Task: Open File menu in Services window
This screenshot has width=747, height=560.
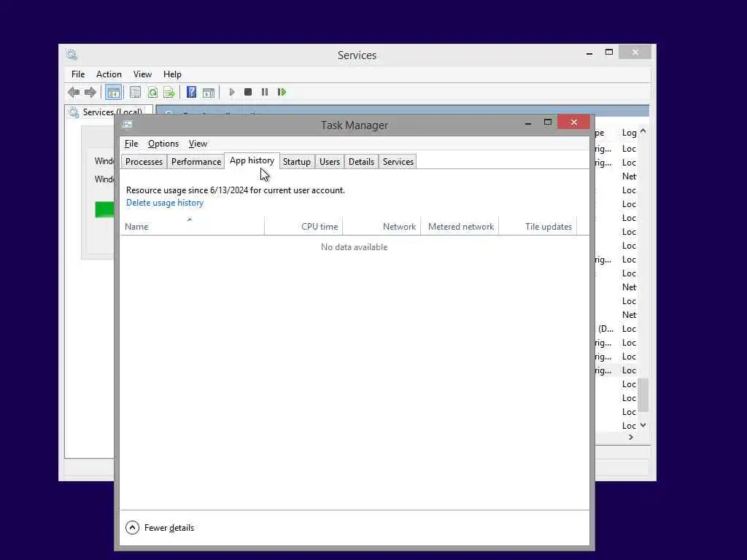Action: tap(78, 74)
